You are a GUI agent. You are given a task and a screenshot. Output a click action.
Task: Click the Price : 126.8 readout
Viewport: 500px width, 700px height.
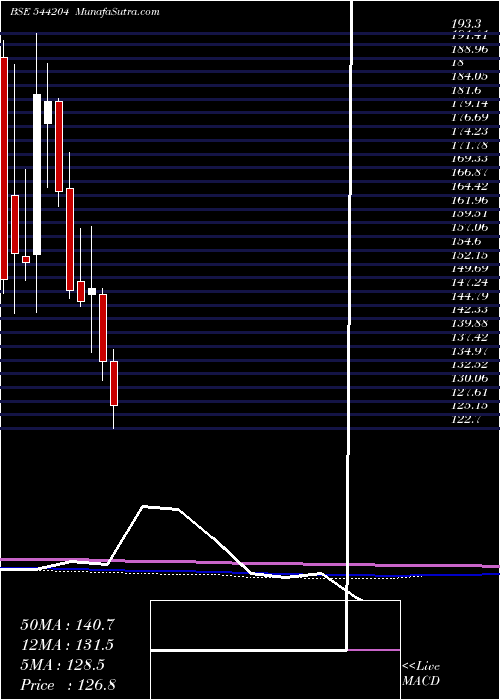click(x=68, y=685)
